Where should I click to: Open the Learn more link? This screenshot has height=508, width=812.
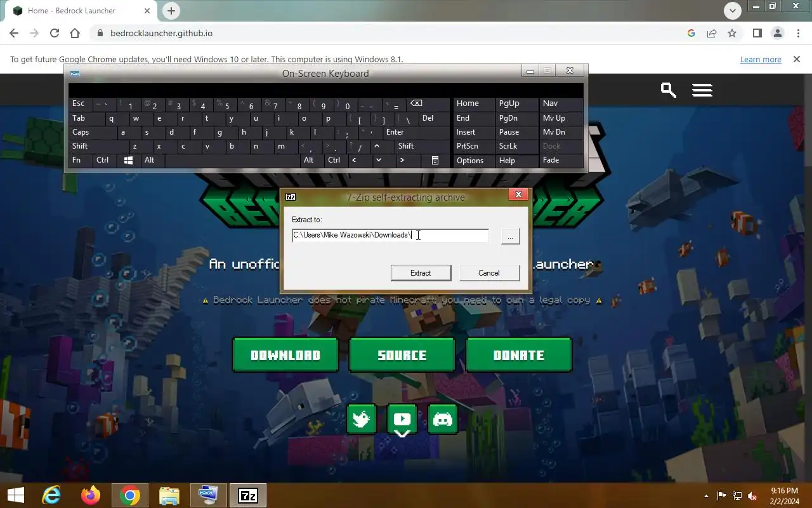click(x=761, y=59)
